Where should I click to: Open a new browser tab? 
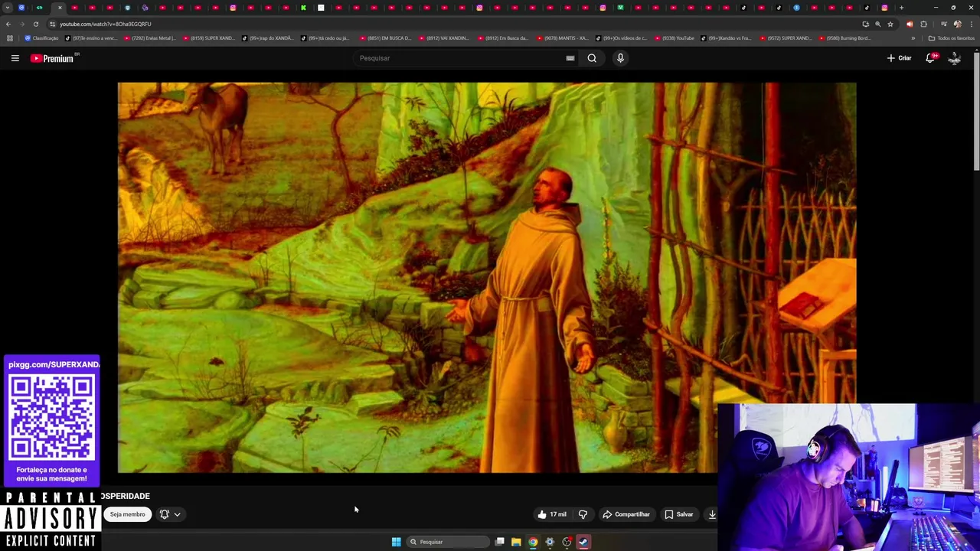pos(901,8)
